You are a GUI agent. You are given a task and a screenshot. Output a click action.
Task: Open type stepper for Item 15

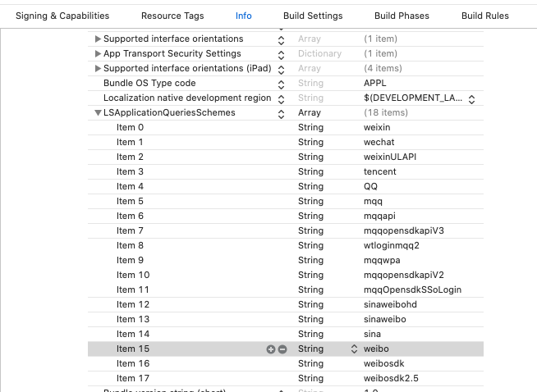[354, 349]
